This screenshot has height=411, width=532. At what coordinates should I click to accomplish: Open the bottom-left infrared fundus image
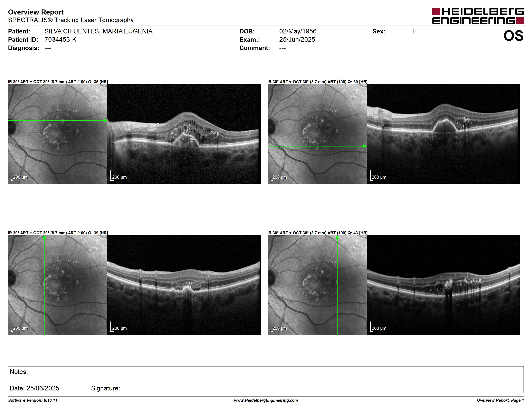57,285
